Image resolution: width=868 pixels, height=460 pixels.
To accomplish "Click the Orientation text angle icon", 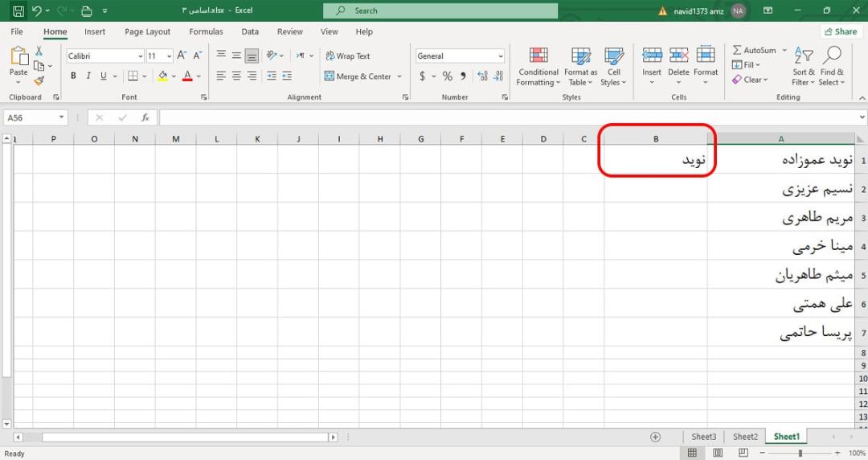I will click(272, 55).
